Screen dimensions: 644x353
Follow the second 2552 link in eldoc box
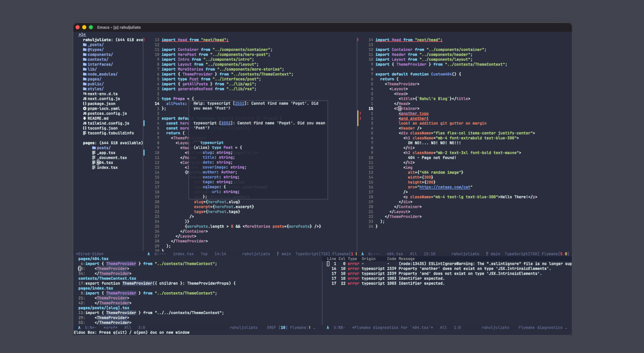[x=226, y=123]
